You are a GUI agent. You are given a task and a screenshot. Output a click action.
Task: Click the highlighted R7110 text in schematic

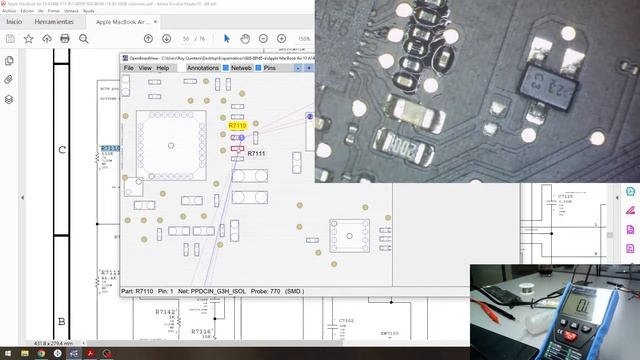(111, 148)
